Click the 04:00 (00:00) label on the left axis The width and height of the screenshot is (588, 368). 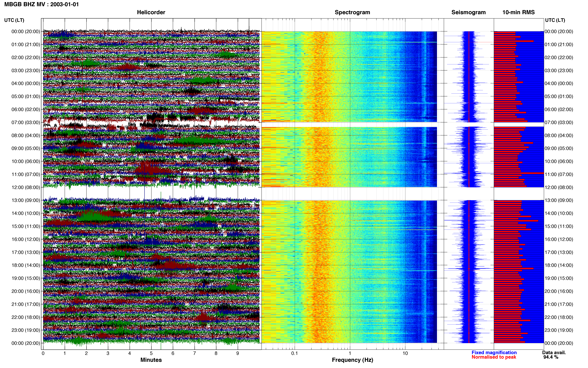(26, 83)
